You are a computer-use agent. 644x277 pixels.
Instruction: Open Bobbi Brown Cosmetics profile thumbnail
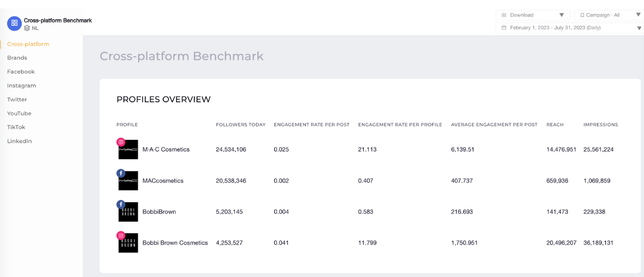point(128,243)
